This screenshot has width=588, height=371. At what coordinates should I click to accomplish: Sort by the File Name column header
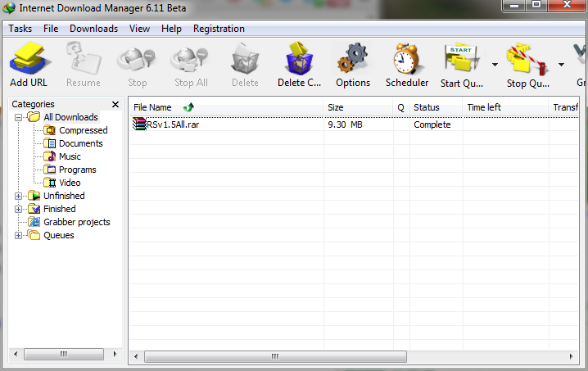click(x=226, y=107)
